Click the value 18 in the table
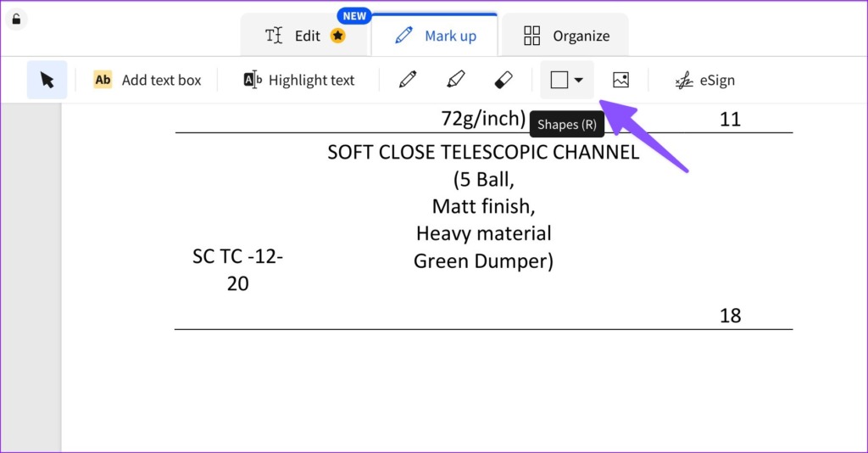This screenshot has height=453, width=868. [x=730, y=316]
